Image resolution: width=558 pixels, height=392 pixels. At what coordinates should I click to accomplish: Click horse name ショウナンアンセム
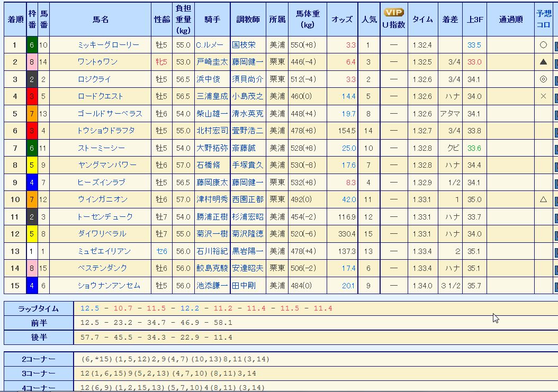[x=109, y=286]
